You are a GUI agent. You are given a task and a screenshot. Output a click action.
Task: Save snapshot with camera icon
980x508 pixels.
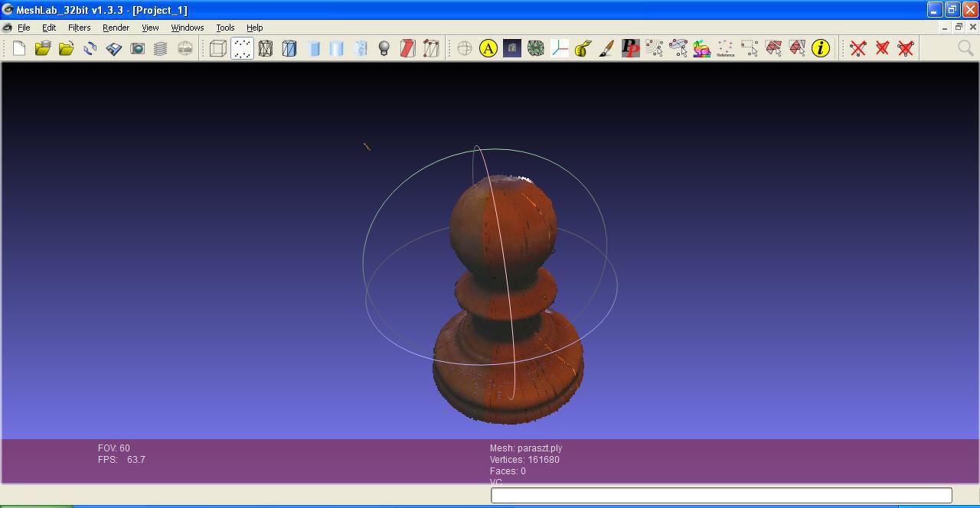pyautogui.click(x=137, y=48)
